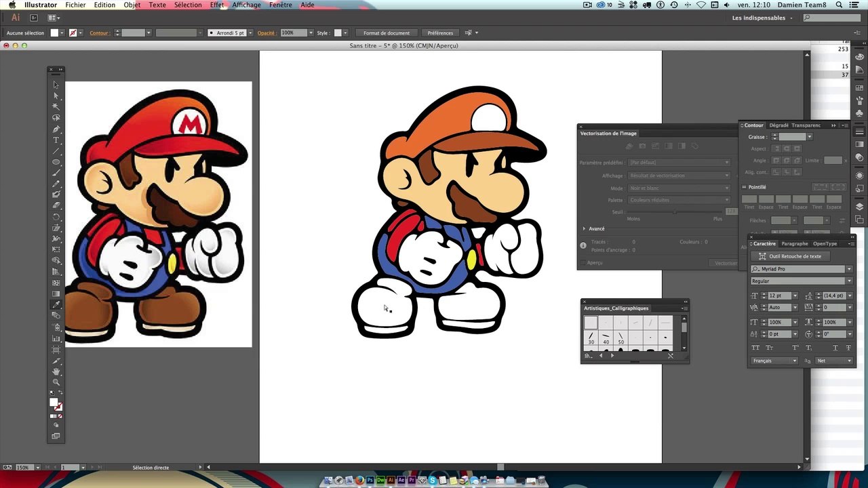Screen dimensions: 868x488
Task: Select the Hand tool
Action: [x=56, y=371]
